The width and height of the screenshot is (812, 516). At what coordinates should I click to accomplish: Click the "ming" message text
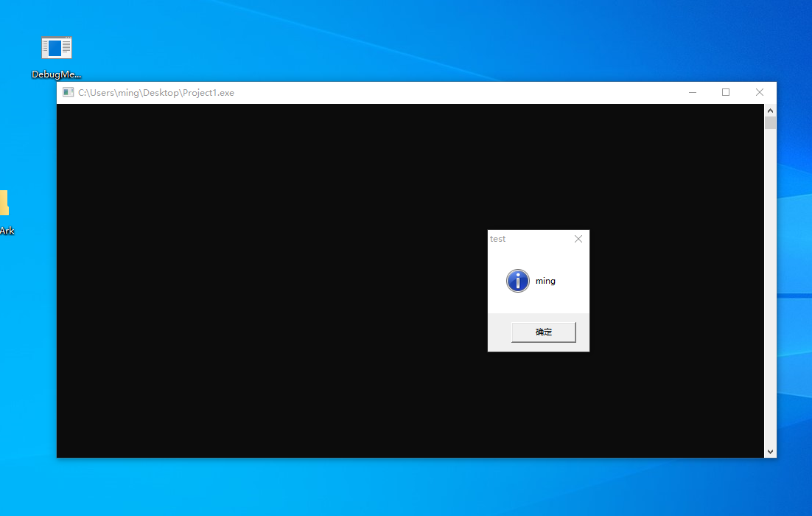(545, 281)
